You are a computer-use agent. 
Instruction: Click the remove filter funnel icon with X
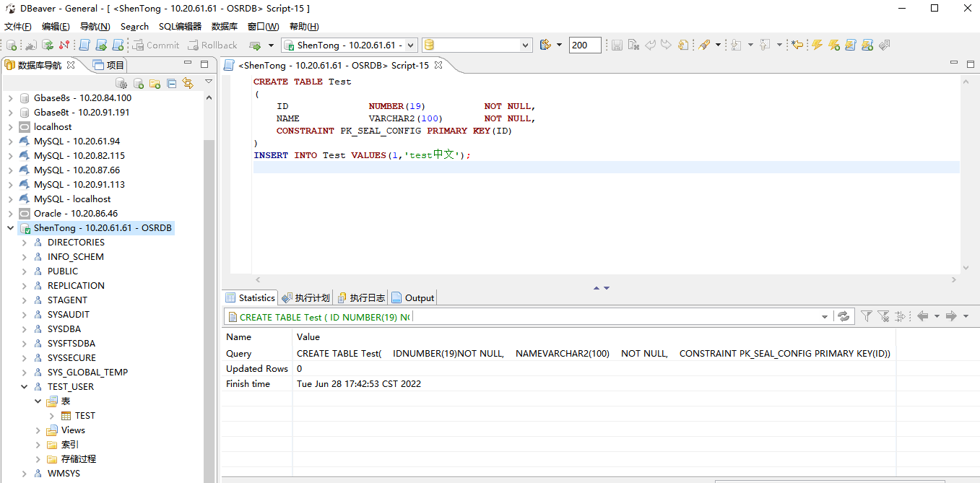pos(883,316)
